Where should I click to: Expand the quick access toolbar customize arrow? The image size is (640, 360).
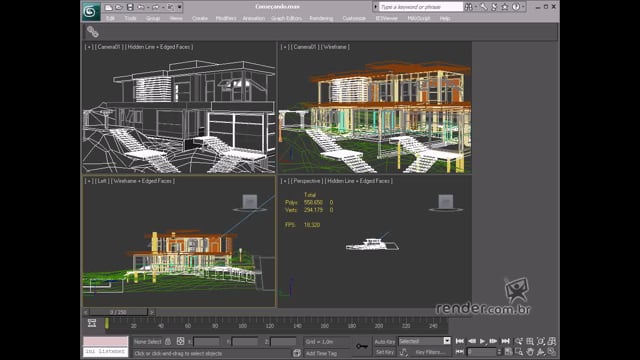[x=180, y=7]
